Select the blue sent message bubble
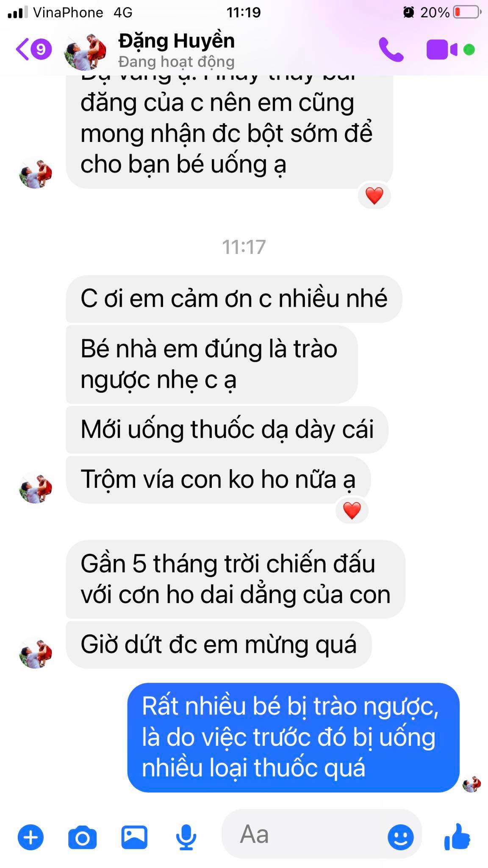Viewport: 488px width, 868px height. coord(293,737)
